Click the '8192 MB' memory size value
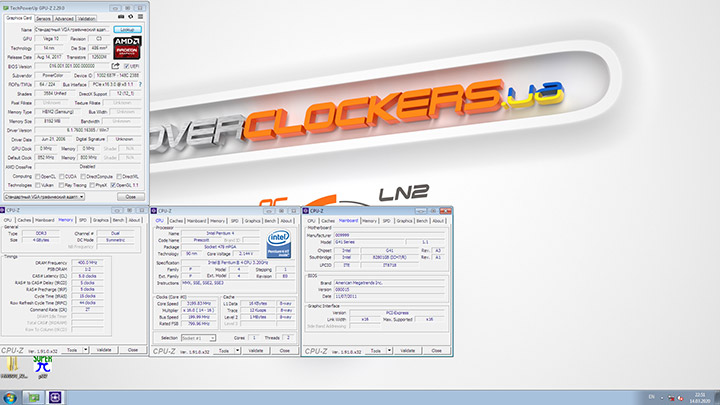This screenshot has height=405, width=720. pos(52,121)
